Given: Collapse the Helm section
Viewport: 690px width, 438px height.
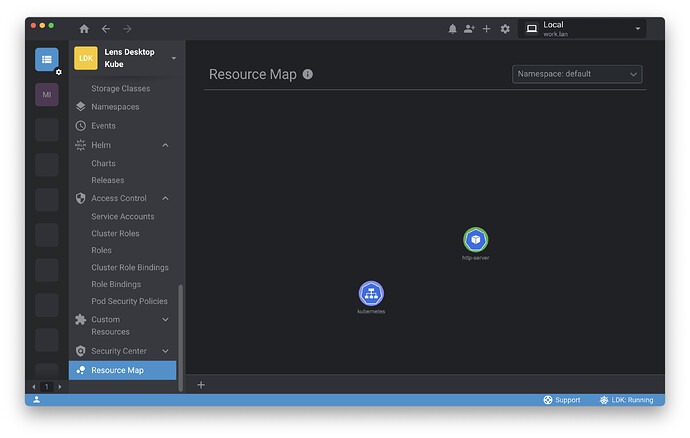Looking at the screenshot, I should (x=165, y=145).
